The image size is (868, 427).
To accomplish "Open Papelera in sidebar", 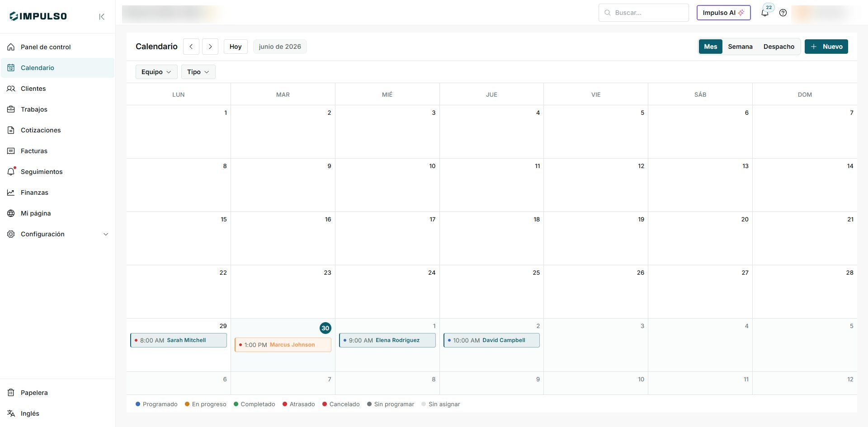I will pos(57,393).
